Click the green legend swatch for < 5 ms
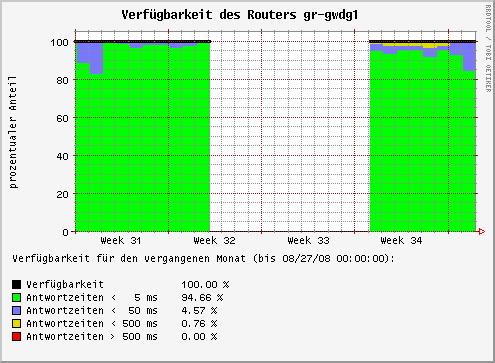The width and height of the screenshot is (495, 363). (16, 297)
